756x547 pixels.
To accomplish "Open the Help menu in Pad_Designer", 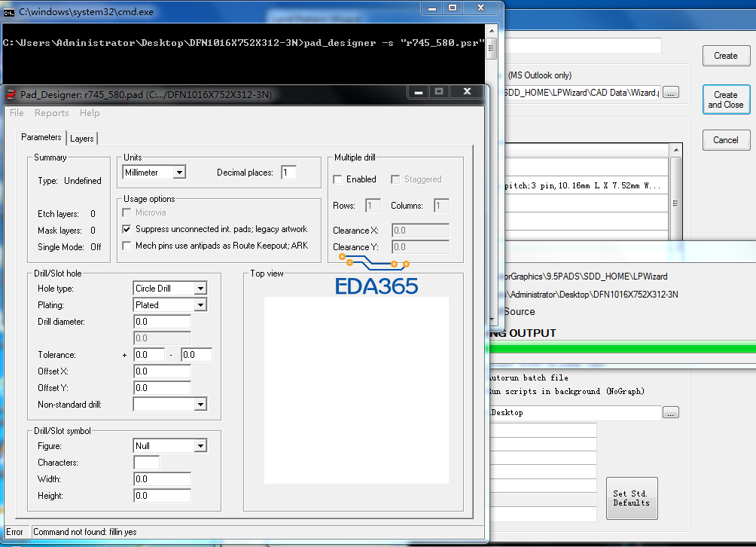I will click(90, 113).
